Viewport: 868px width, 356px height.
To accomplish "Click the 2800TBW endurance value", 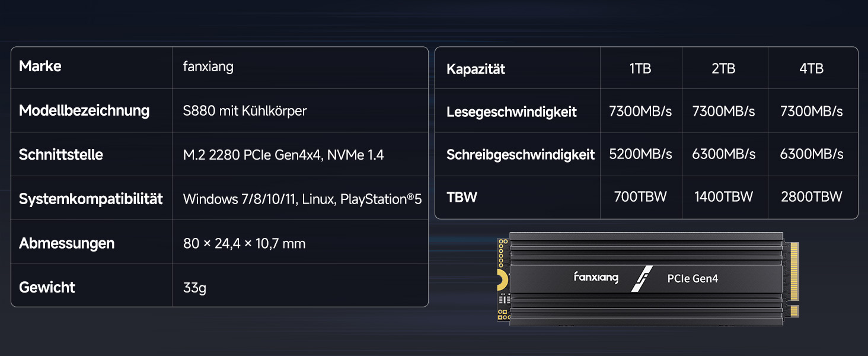I will click(812, 197).
